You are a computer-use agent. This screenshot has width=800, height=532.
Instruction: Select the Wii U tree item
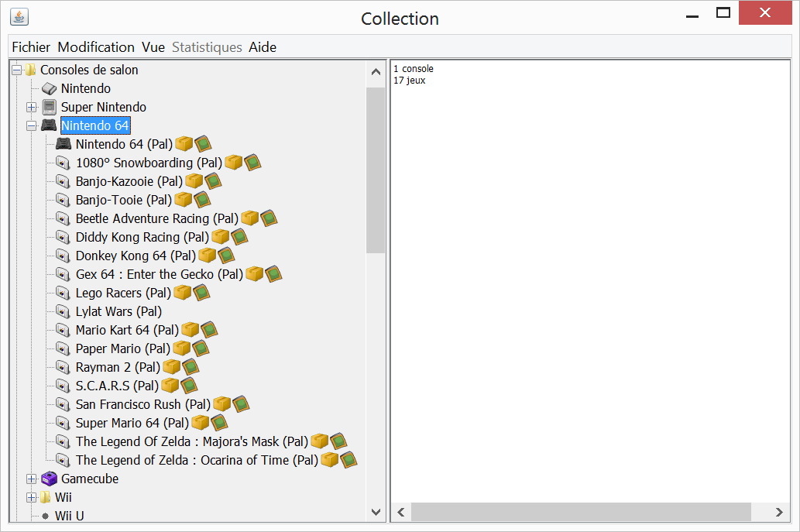[70, 515]
